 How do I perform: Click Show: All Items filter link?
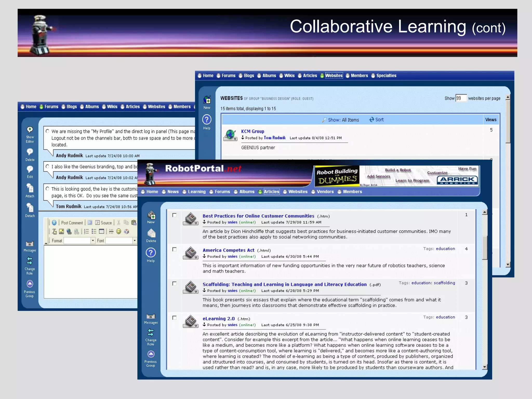coord(341,120)
